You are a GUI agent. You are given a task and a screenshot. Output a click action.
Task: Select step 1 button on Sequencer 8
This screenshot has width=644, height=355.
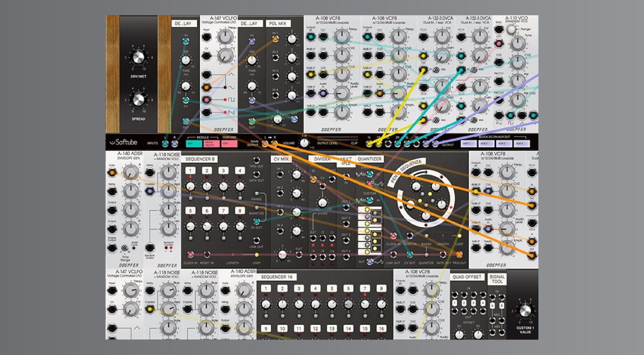coord(191,170)
